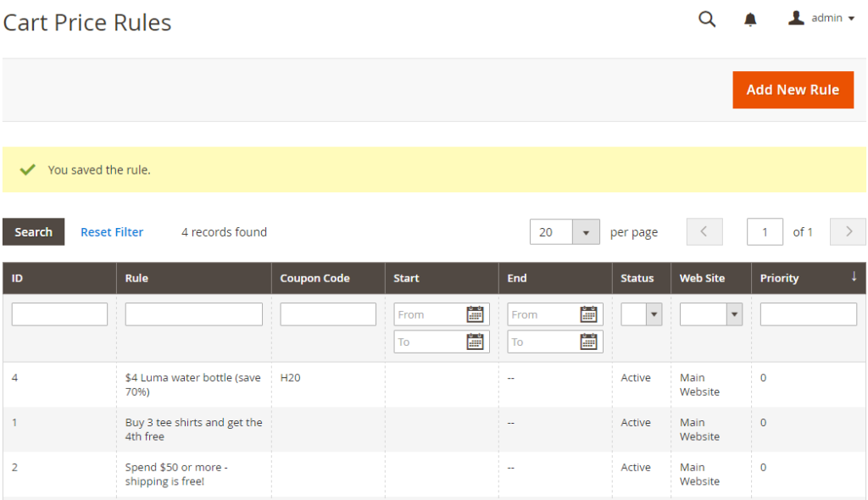
Task: Focus the Coupon Code filter field
Action: click(328, 314)
